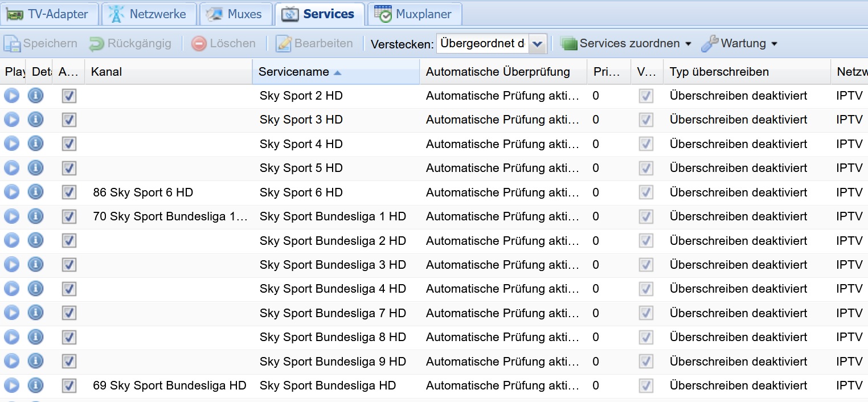Toggle enabled checkbox for Sky Sport 2 HD
The image size is (868, 402).
tap(69, 96)
